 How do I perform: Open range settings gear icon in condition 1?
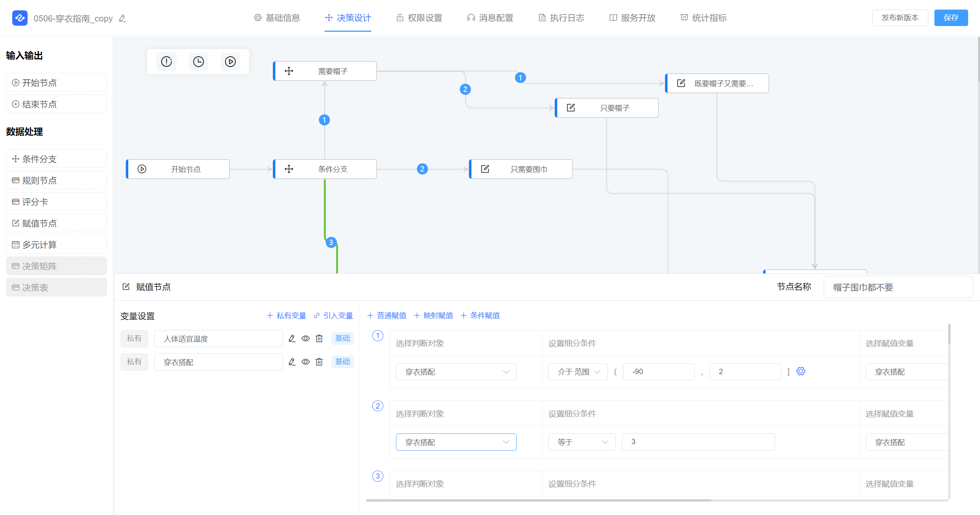(x=801, y=371)
